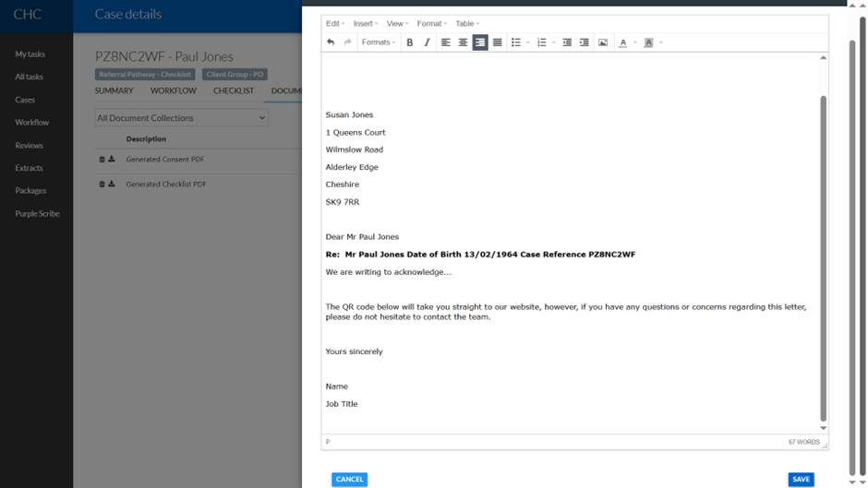868x488 pixels.
Task: Click the editor vertical scrollbar
Action: [x=823, y=258]
